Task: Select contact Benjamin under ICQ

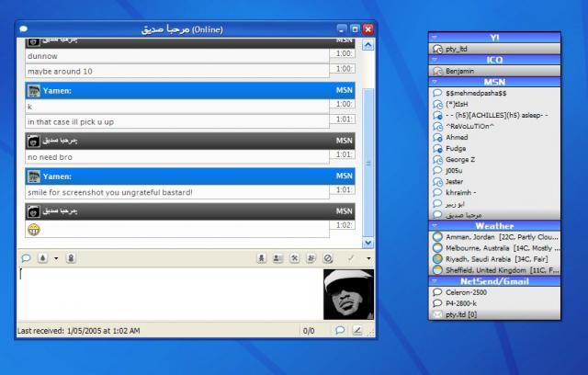Action: [x=494, y=71]
